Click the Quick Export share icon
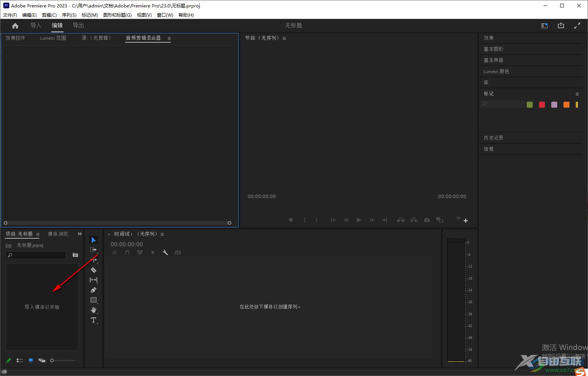The height and width of the screenshot is (376, 588). pyautogui.click(x=561, y=26)
